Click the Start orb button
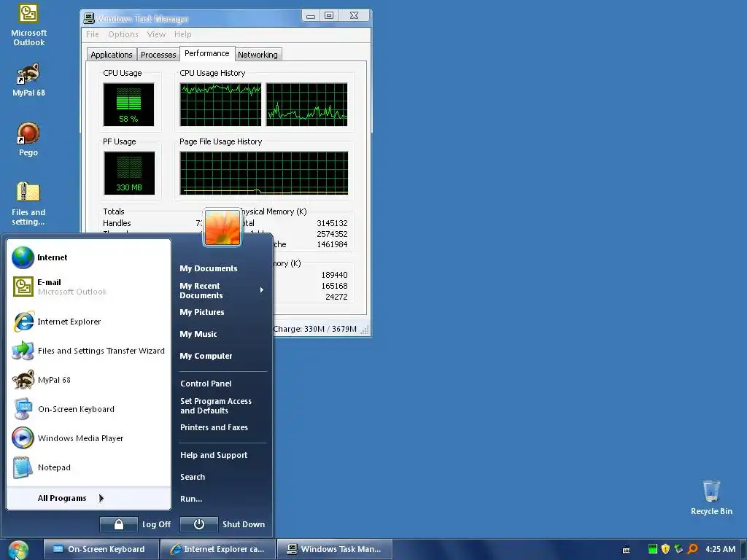 [18, 550]
